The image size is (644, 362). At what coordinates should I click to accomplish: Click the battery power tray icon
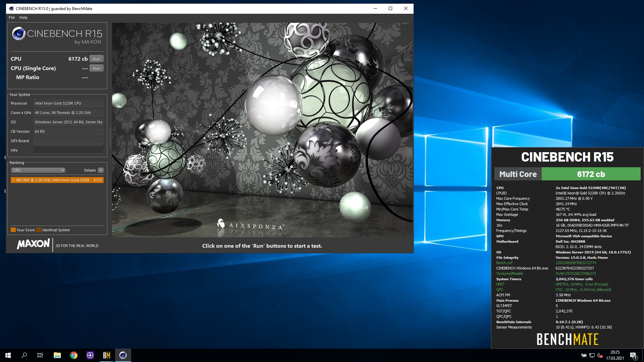point(584,355)
